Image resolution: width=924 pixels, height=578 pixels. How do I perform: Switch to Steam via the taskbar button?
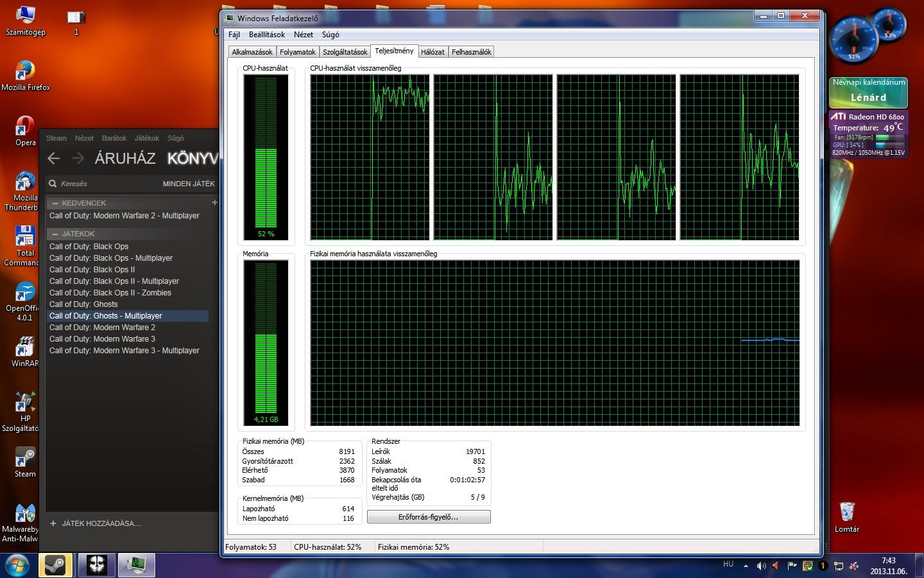[x=56, y=565]
